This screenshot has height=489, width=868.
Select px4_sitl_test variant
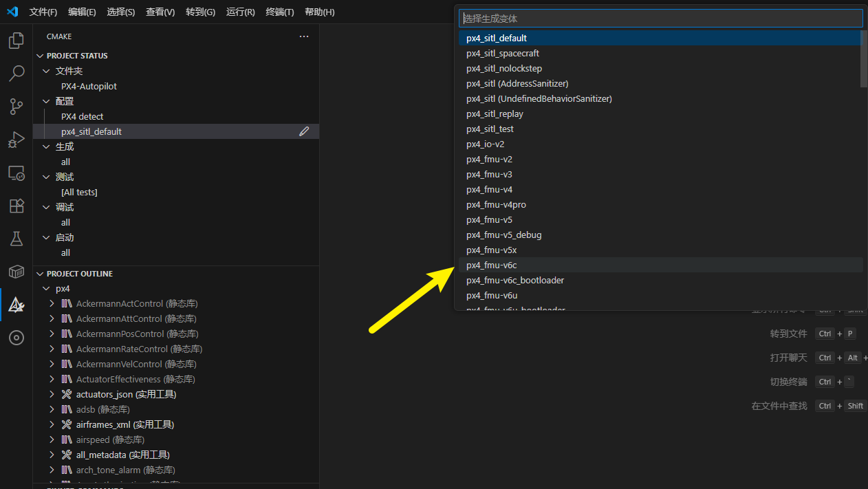click(x=660, y=129)
